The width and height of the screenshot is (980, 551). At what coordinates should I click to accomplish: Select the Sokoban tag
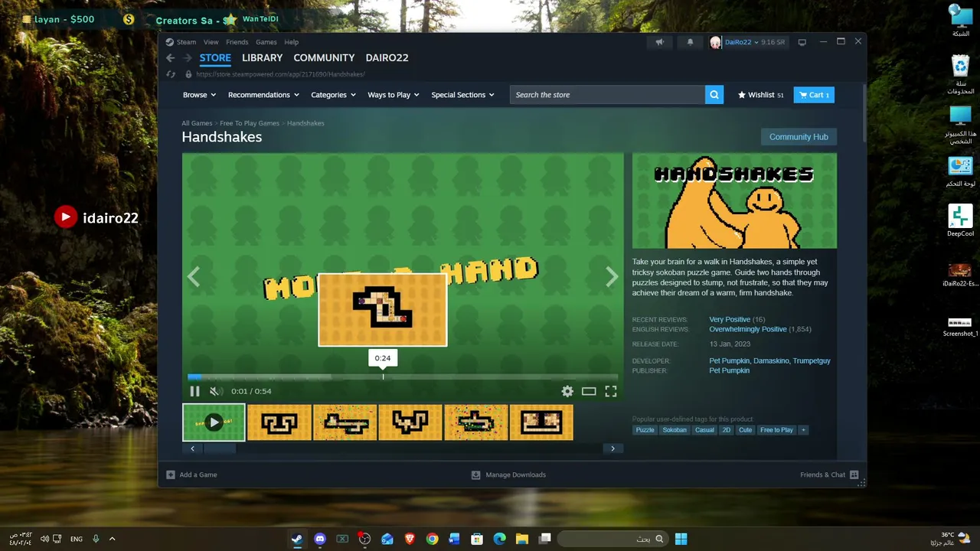coord(675,430)
